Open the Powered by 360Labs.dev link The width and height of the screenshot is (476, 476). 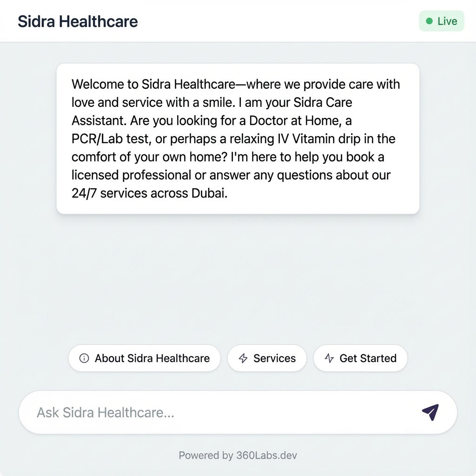point(238,456)
